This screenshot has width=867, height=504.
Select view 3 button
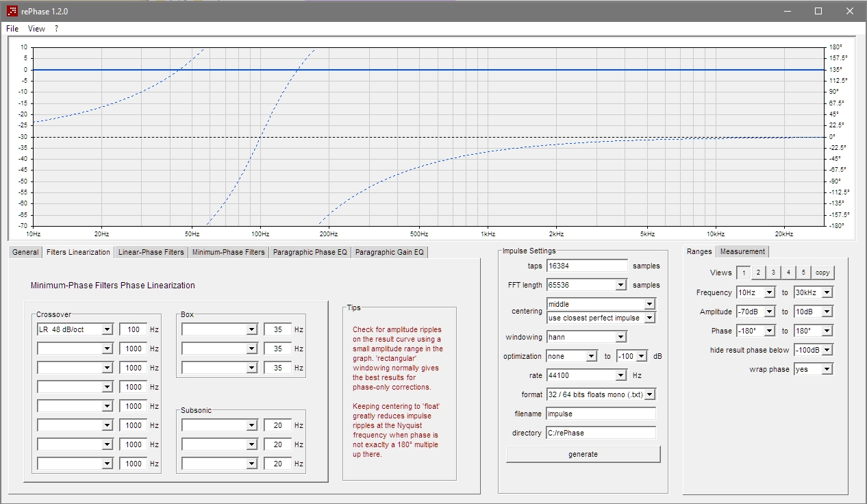coord(773,273)
